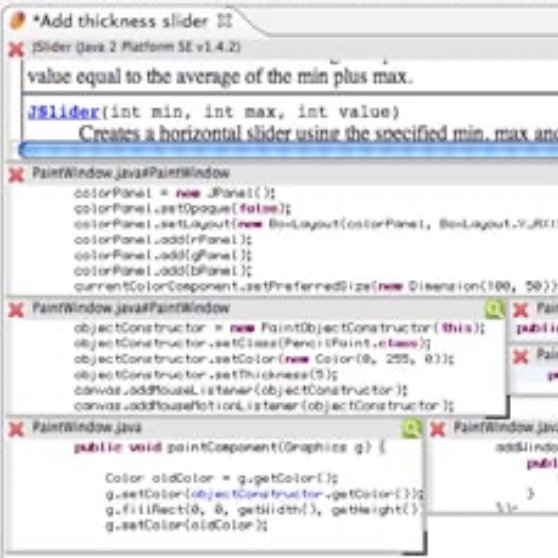
Task: Remove the partially visible card right of objectConstructor
Action: pos(520,310)
